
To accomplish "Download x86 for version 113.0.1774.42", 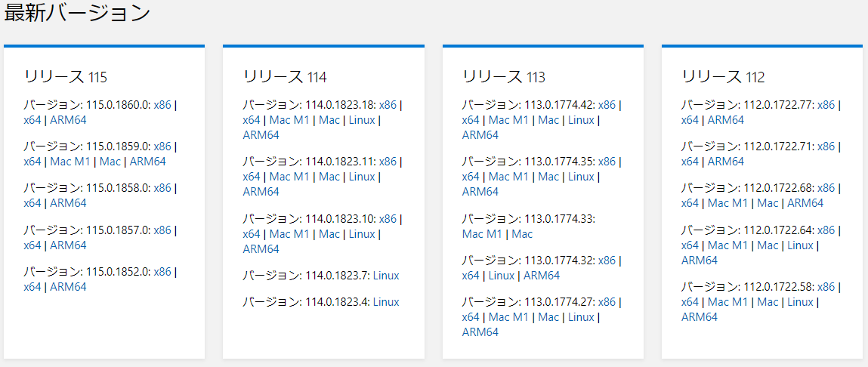I will click(607, 105).
